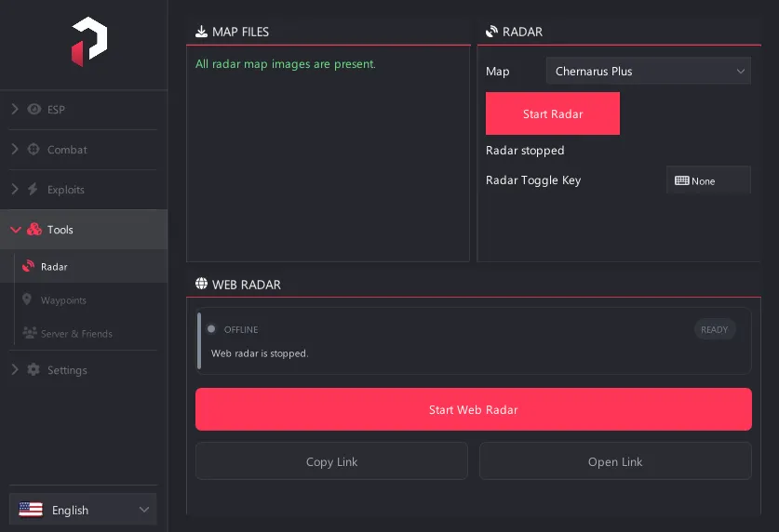Click the Waypoints pin icon
This screenshot has width=779, height=532.
coord(27,299)
